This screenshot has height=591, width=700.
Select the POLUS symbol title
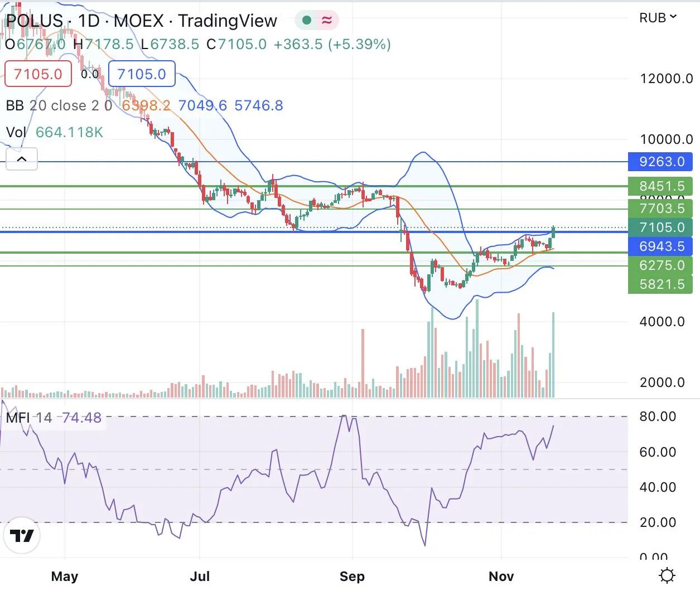click(141, 21)
